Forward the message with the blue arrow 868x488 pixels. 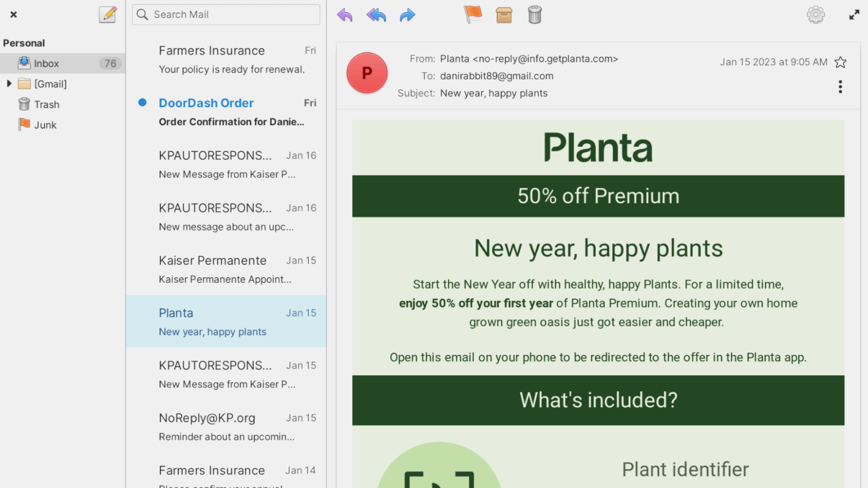(408, 15)
